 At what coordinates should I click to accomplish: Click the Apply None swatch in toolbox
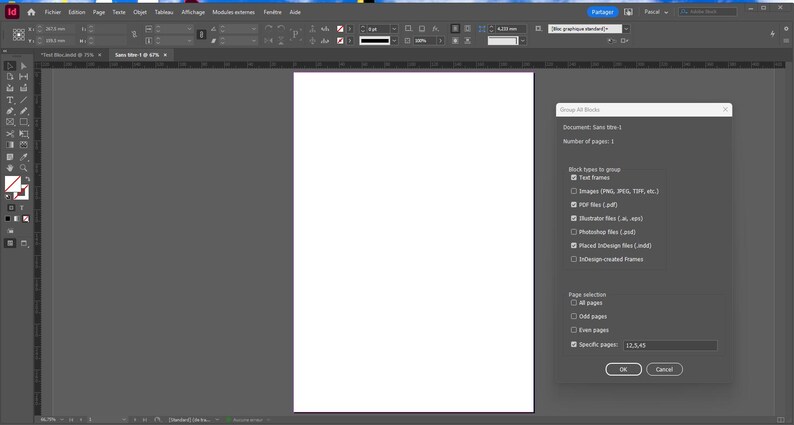[26, 219]
